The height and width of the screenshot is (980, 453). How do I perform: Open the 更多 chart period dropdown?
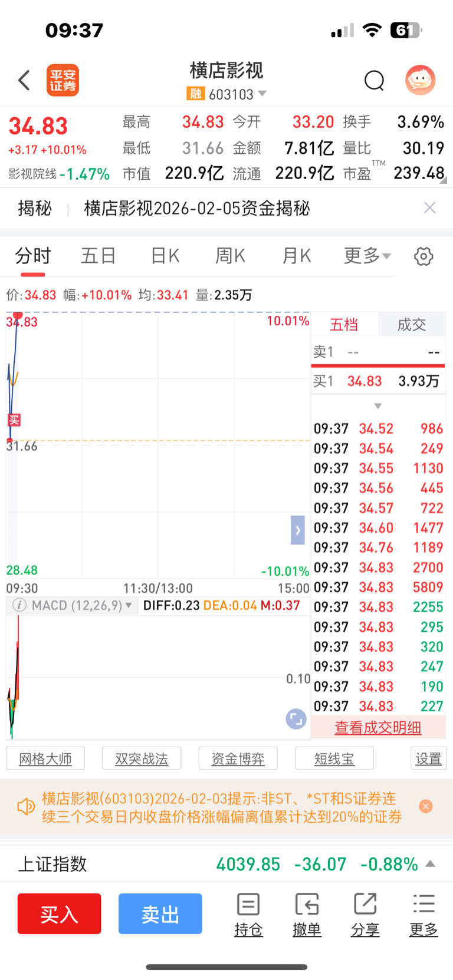click(367, 256)
